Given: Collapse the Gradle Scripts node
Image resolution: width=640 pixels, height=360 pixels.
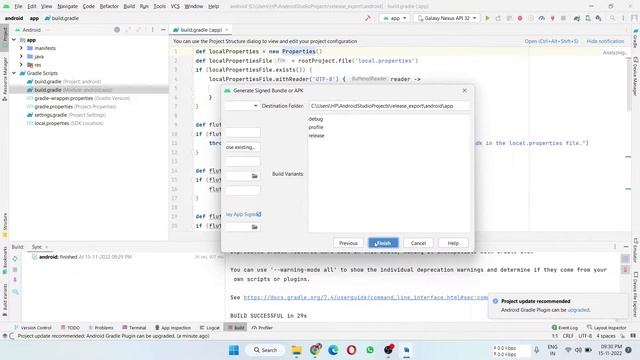Looking at the screenshot, I should click(14, 73).
